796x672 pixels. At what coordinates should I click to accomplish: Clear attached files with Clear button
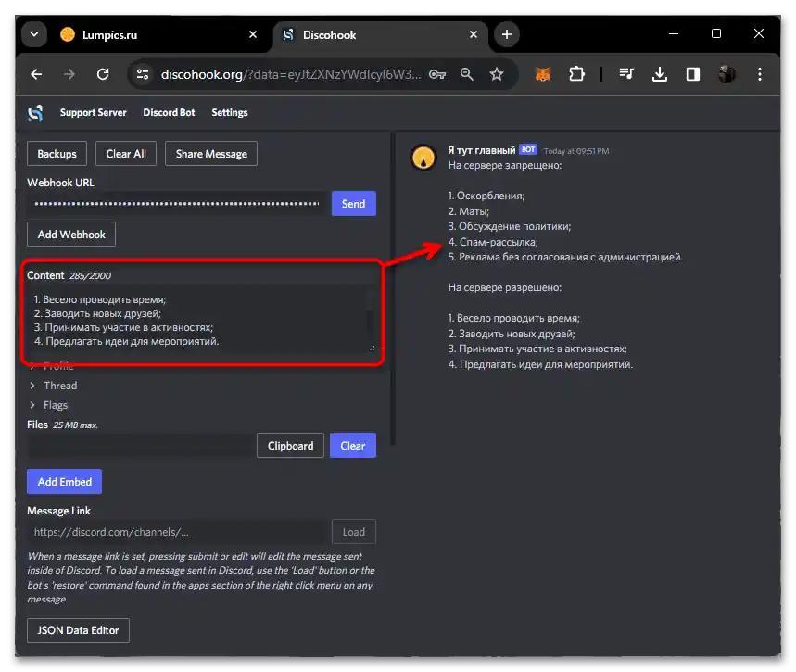(353, 446)
